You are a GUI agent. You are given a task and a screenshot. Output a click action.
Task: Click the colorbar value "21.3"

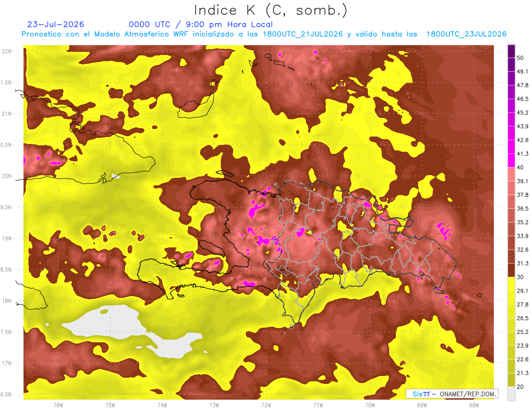(x=523, y=373)
